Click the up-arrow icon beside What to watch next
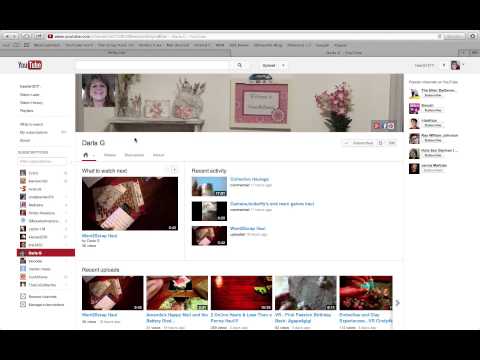The image size is (480, 360). (x=174, y=170)
